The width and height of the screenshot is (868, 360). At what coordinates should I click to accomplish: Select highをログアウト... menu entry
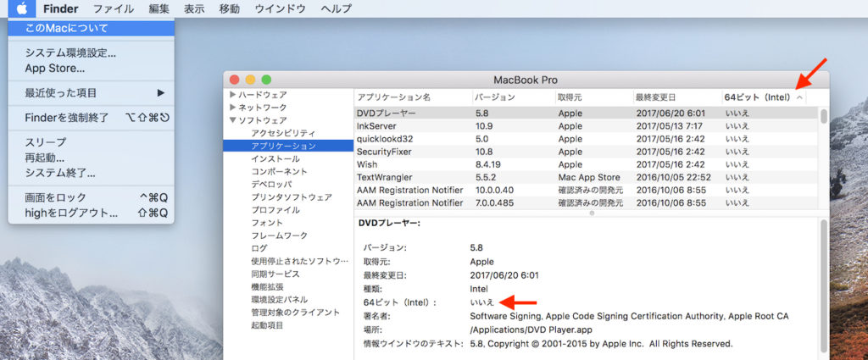pos(92,213)
